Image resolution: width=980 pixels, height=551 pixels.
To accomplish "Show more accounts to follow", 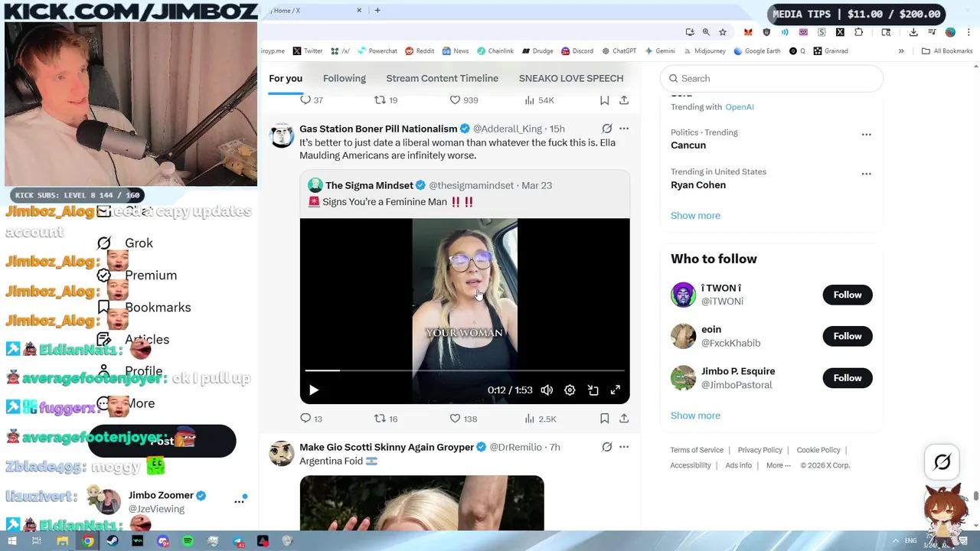I will tap(695, 416).
